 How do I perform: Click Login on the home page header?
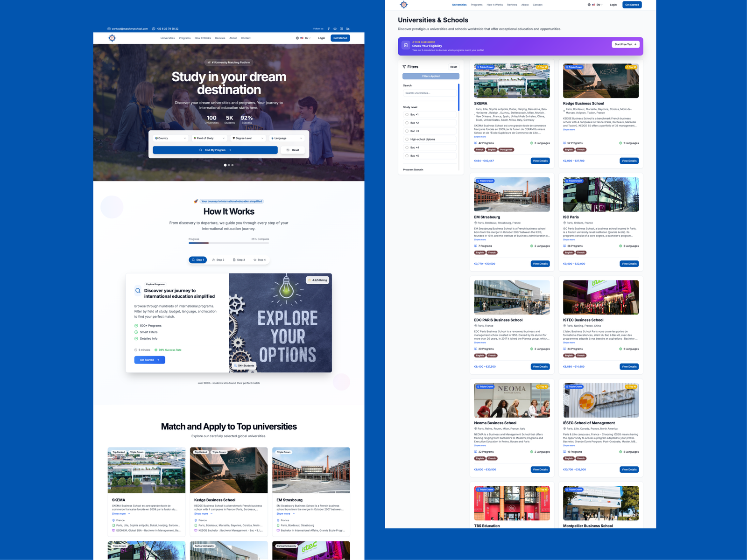point(322,38)
